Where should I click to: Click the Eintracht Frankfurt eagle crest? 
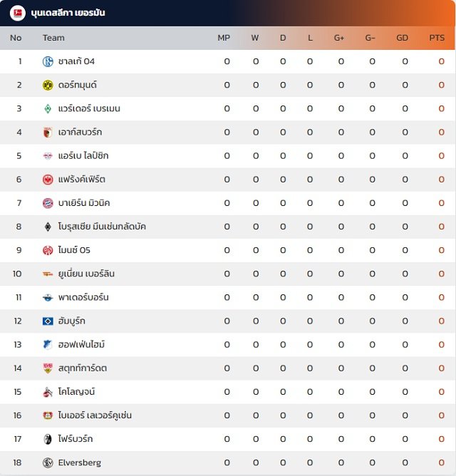coord(48,180)
